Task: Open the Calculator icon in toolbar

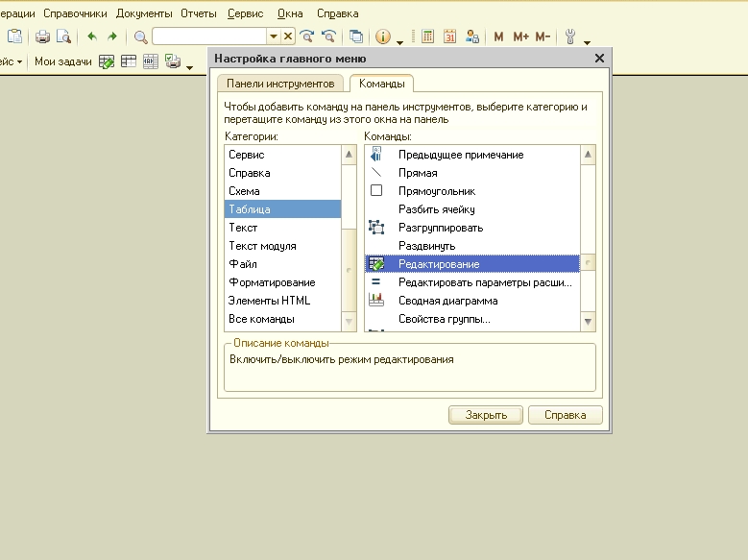Action: [427, 37]
